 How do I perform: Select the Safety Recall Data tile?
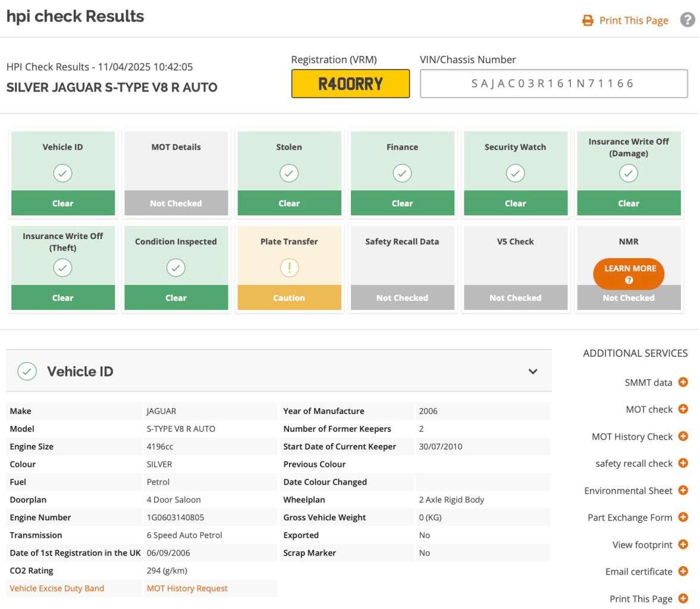402,267
